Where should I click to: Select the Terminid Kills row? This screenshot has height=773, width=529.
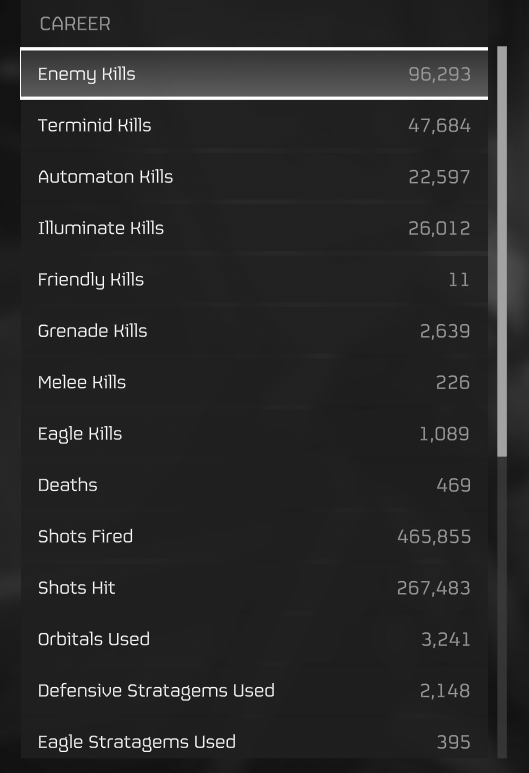pyautogui.click(x=254, y=125)
